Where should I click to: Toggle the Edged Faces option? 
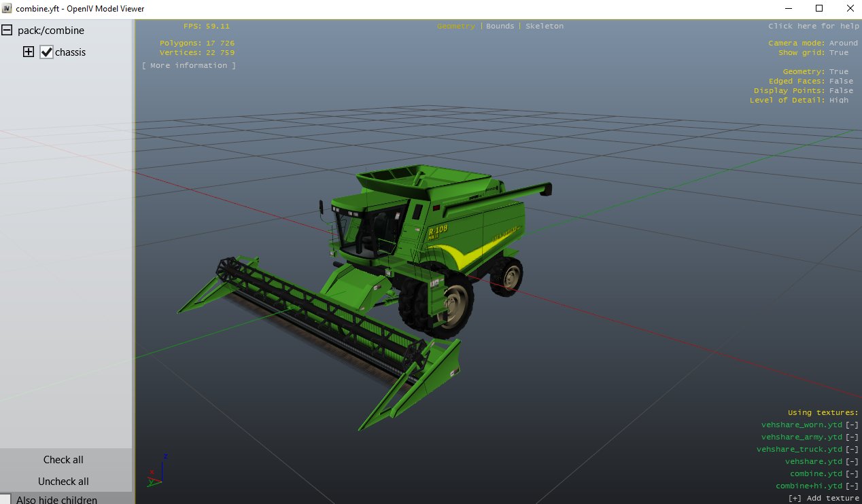[841, 81]
